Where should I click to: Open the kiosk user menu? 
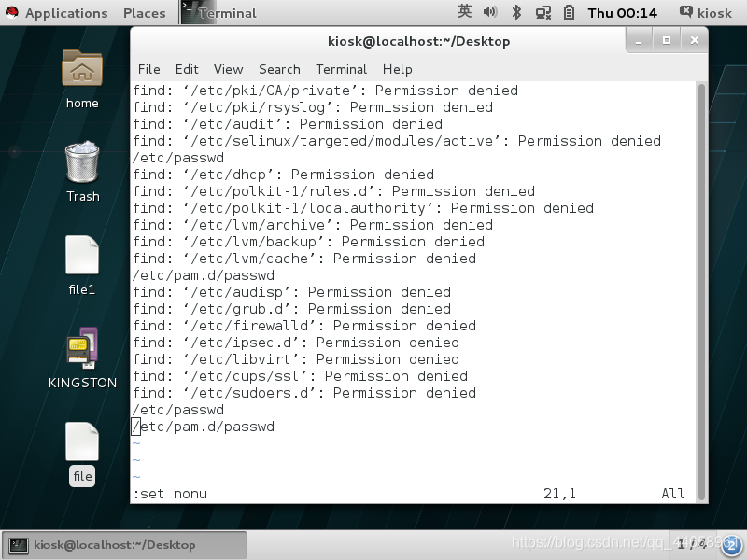pos(706,13)
